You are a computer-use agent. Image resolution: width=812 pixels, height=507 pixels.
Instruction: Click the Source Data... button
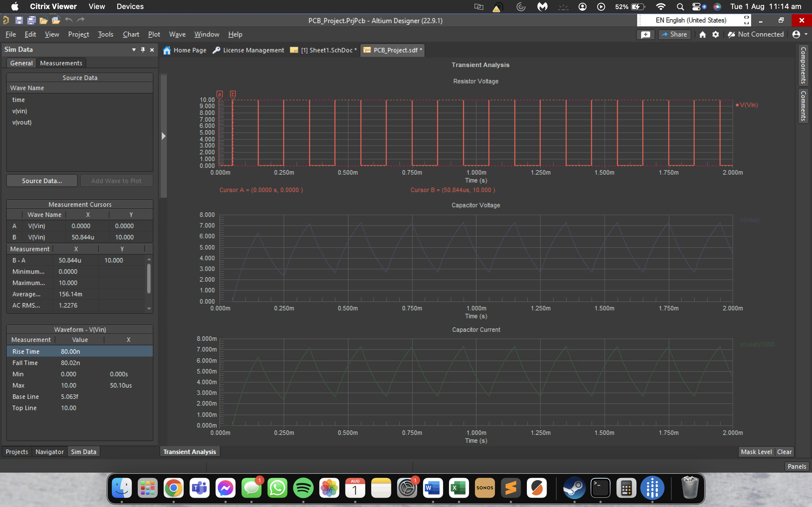point(42,180)
